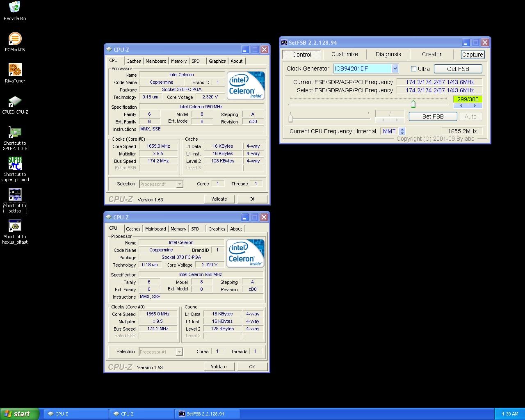Screen dimensions: 525x420
Task: Click the SetFSB title bar PLL icon
Action: [x=284, y=42]
